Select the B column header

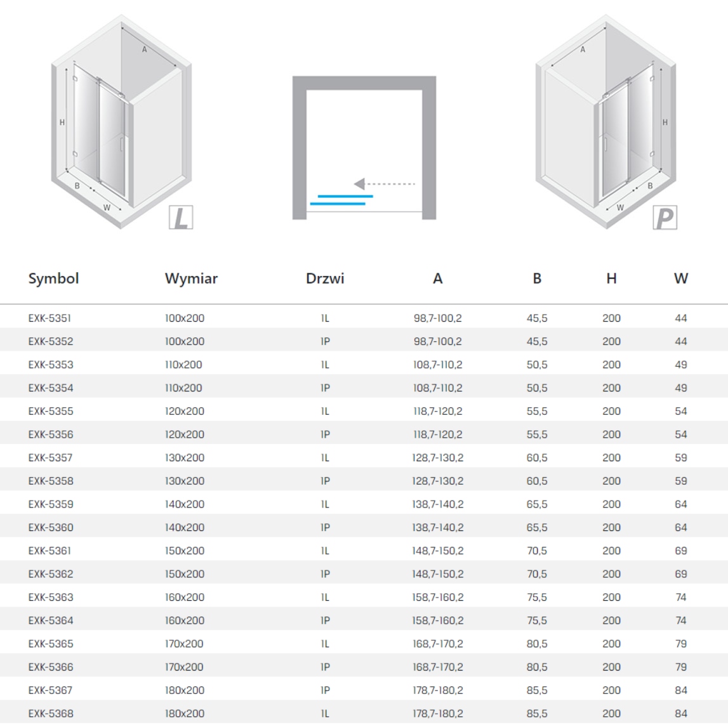[x=537, y=278]
